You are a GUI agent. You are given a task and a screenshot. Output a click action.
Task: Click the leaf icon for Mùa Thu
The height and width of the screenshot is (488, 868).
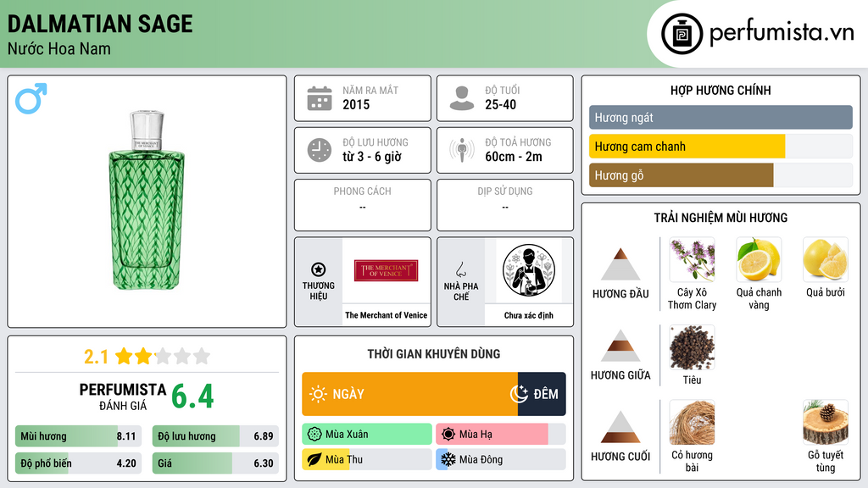click(x=314, y=459)
